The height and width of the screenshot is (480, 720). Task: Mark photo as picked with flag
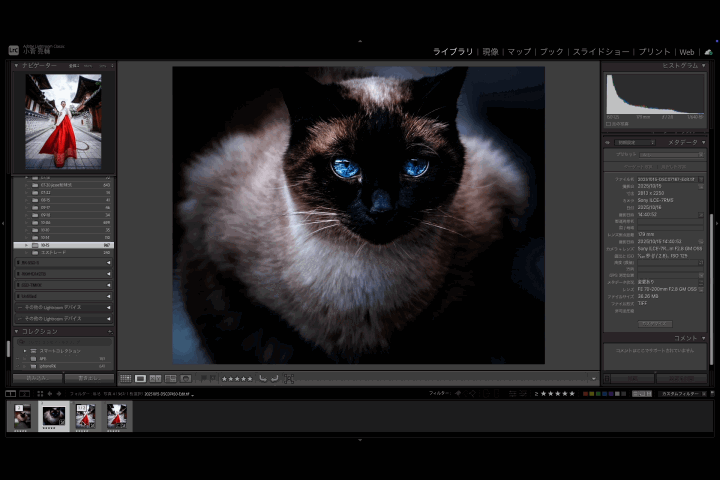click(x=203, y=378)
